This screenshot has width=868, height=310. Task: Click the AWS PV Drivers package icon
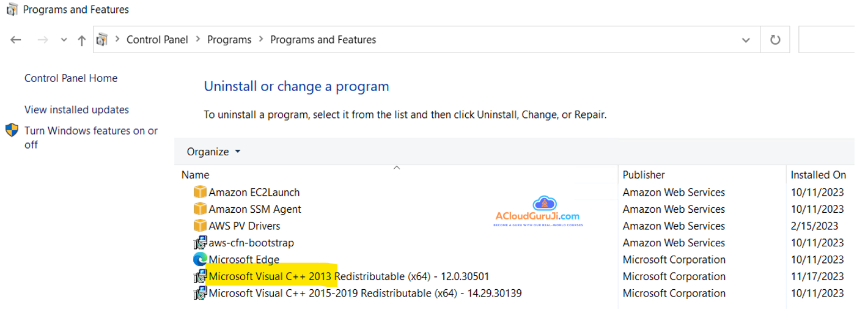click(x=200, y=226)
